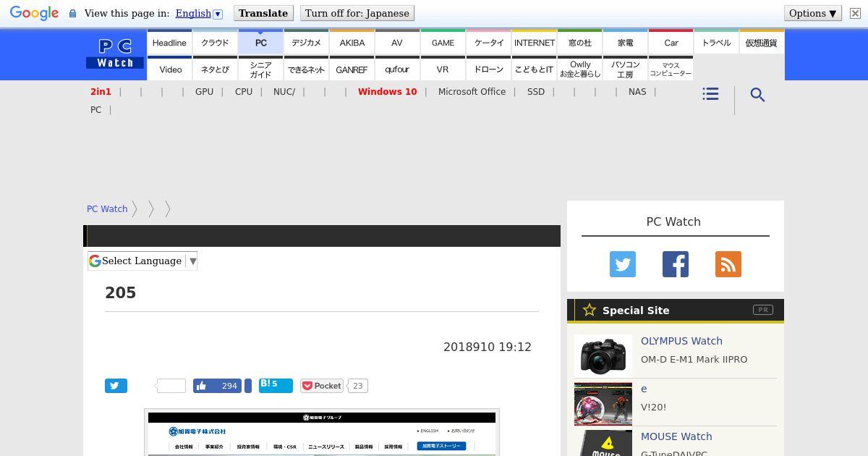Viewport: 868px width, 456px height.
Task: Click the PC topic link below 2in1
Action: pyautogui.click(x=95, y=110)
